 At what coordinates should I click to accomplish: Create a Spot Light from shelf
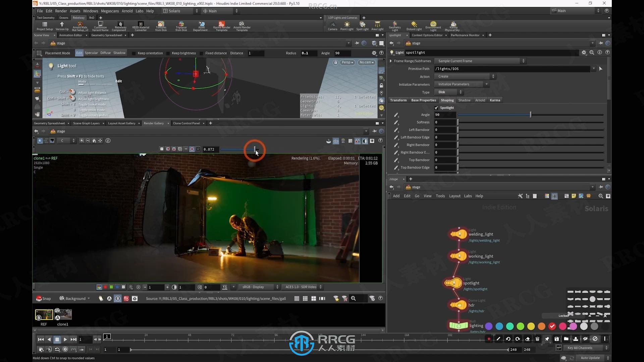pos(362,26)
